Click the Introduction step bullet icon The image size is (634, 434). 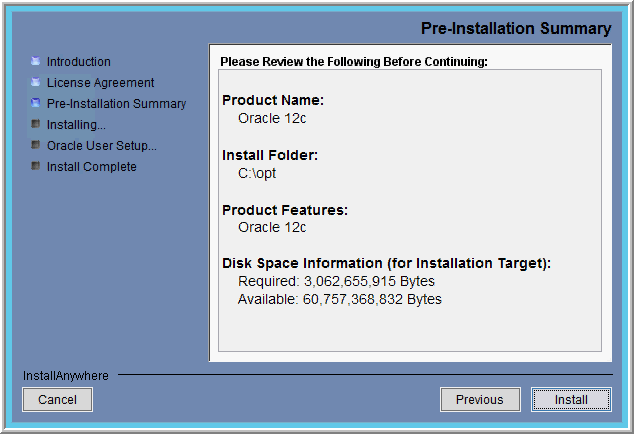(36, 61)
